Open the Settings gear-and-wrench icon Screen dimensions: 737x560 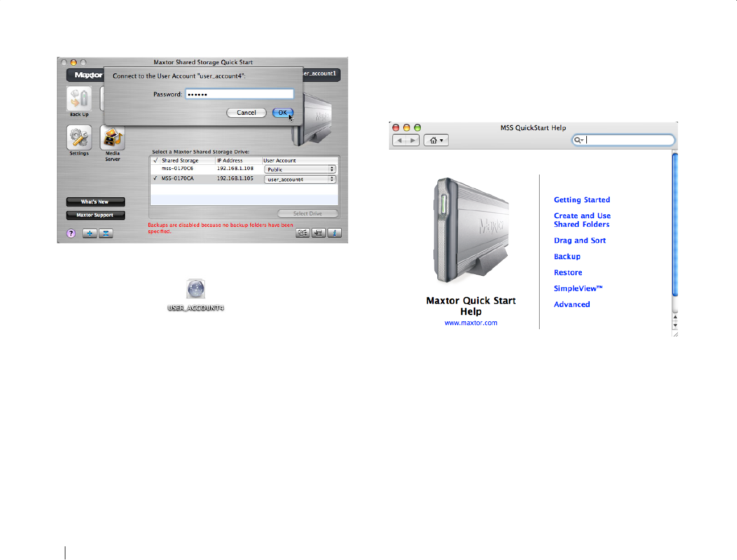tap(79, 138)
